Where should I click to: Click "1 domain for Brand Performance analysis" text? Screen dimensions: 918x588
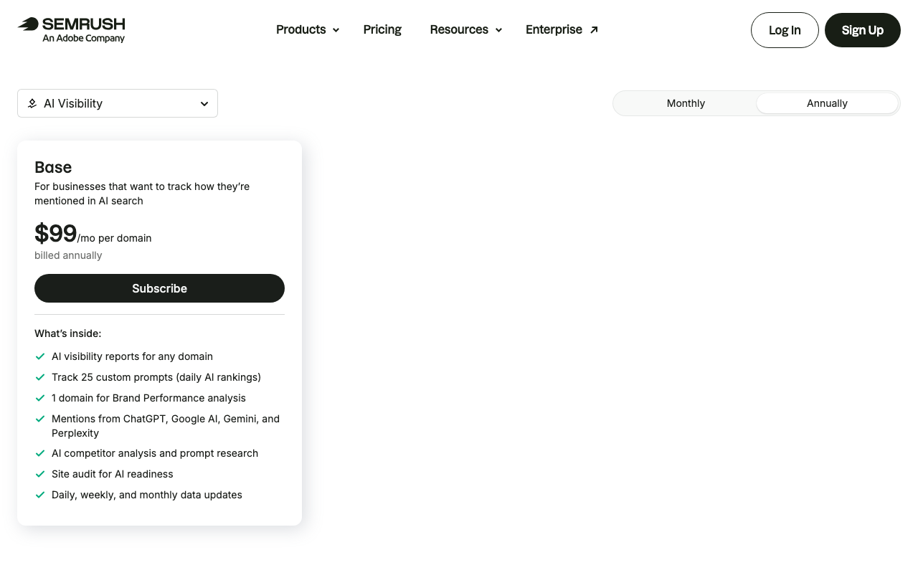pos(148,398)
